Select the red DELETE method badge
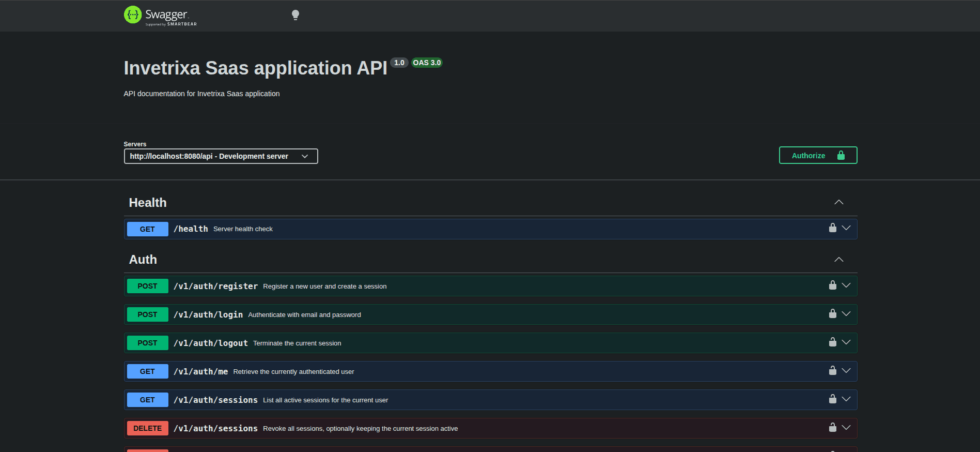 pyautogui.click(x=148, y=428)
